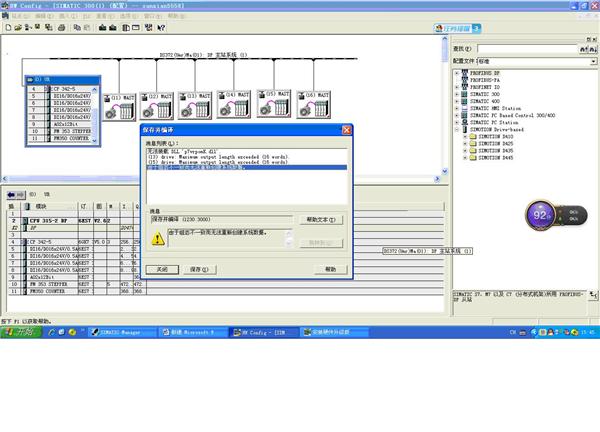Select the highlighted message in the list
This screenshot has width=600, height=432.
pos(247,167)
